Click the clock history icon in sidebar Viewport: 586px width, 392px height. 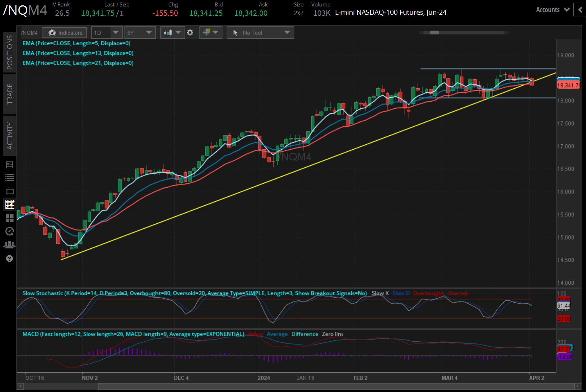(10, 232)
